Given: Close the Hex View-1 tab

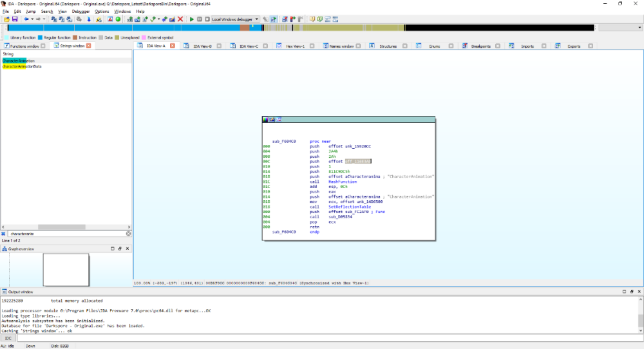Looking at the screenshot, I should [312, 46].
